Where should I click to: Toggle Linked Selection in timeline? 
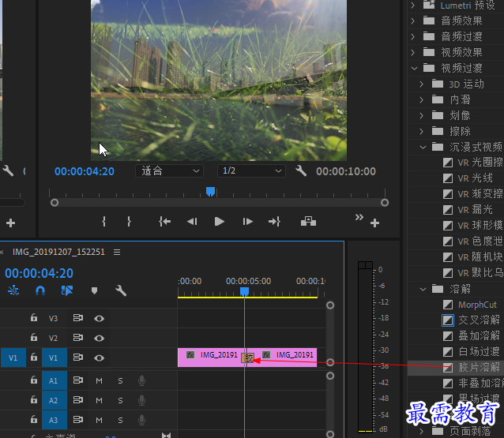point(67,290)
